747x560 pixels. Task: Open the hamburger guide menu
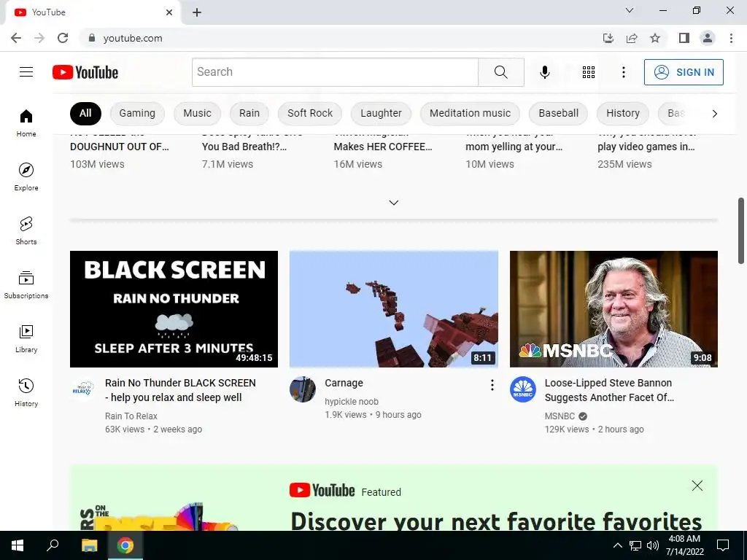[26, 72]
